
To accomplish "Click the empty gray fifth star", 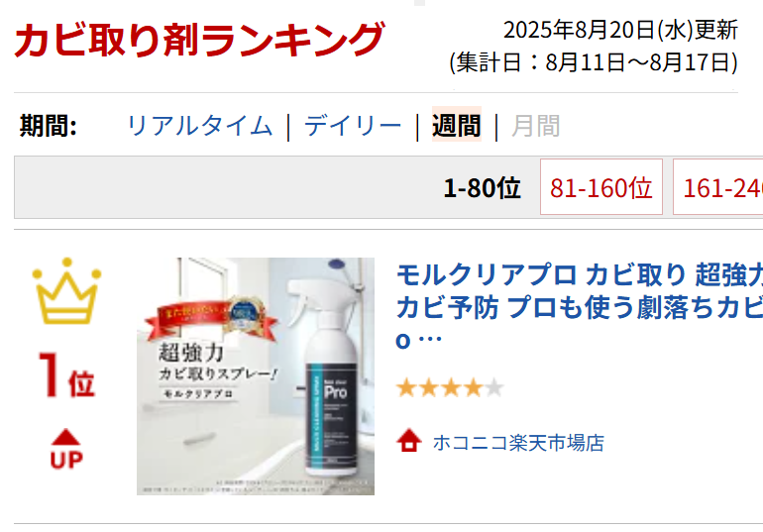I will point(493,388).
